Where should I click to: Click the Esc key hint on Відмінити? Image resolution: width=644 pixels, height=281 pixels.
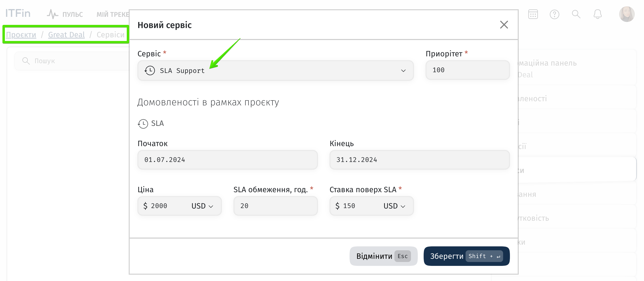click(x=402, y=256)
